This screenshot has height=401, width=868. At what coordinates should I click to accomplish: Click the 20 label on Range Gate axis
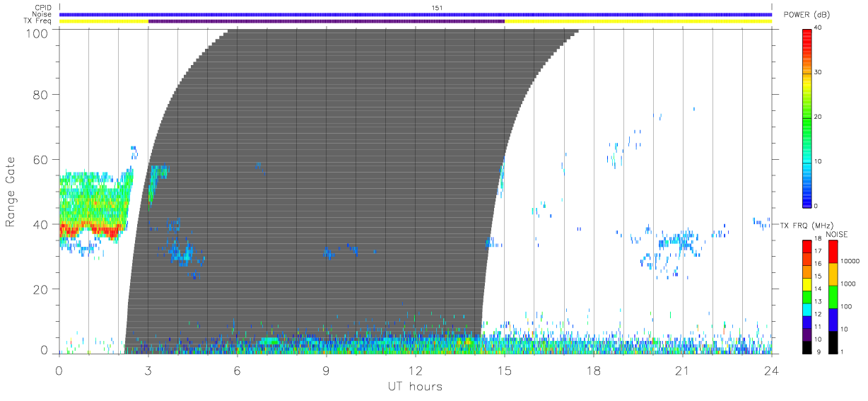pyautogui.click(x=40, y=289)
